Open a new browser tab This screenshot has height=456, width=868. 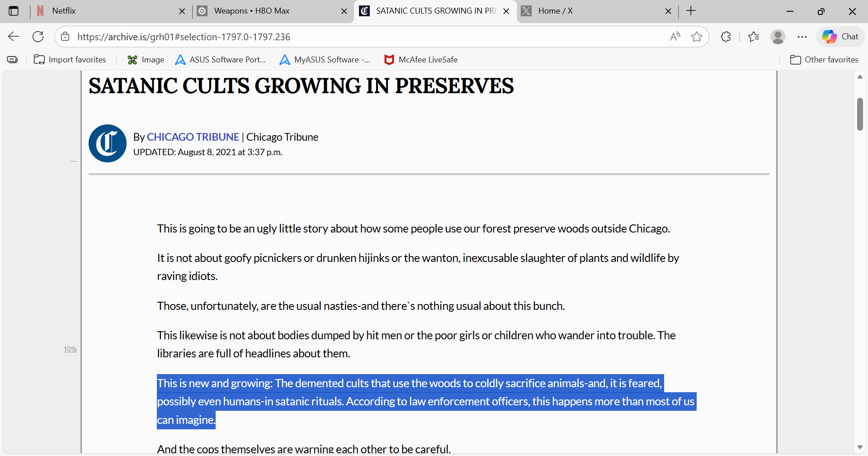(x=691, y=11)
